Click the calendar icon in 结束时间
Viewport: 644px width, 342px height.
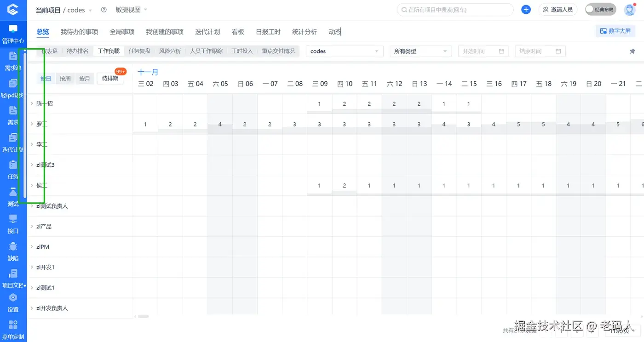558,51
